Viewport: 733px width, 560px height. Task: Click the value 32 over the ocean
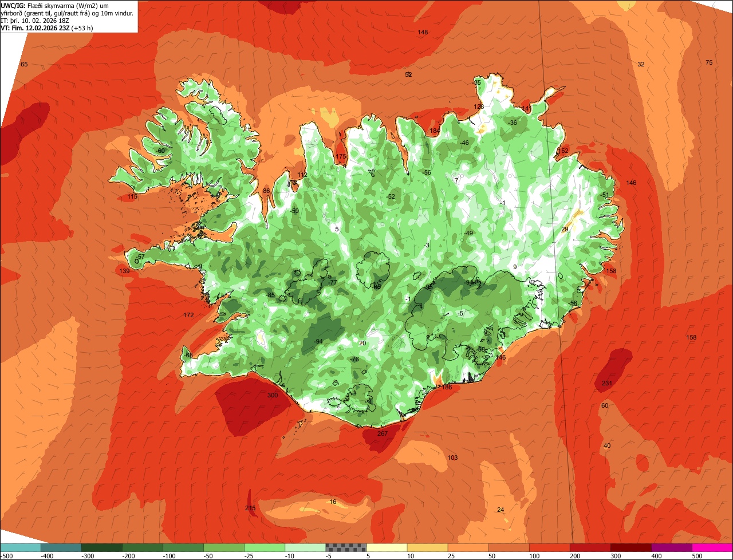pyautogui.click(x=641, y=64)
